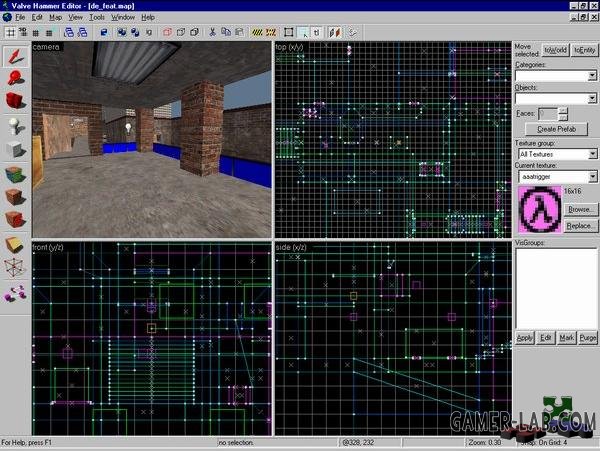Screen dimensions: 600x451
Task: Click the Copy toolbar icon
Action: click(x=226, y=33)
